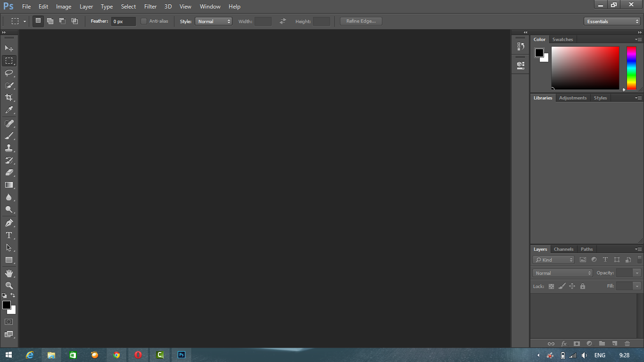Select the Pen tool

pyautogui.click(x=9, y=223)
